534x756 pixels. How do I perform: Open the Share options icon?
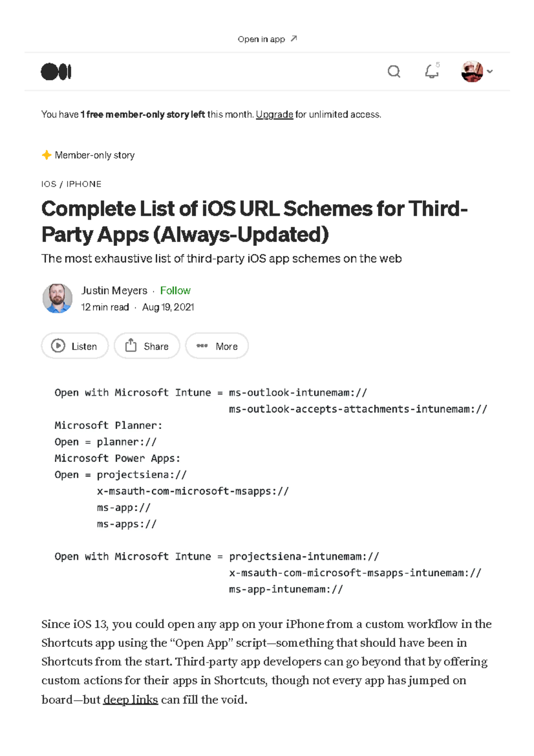[x=131, y=345]
